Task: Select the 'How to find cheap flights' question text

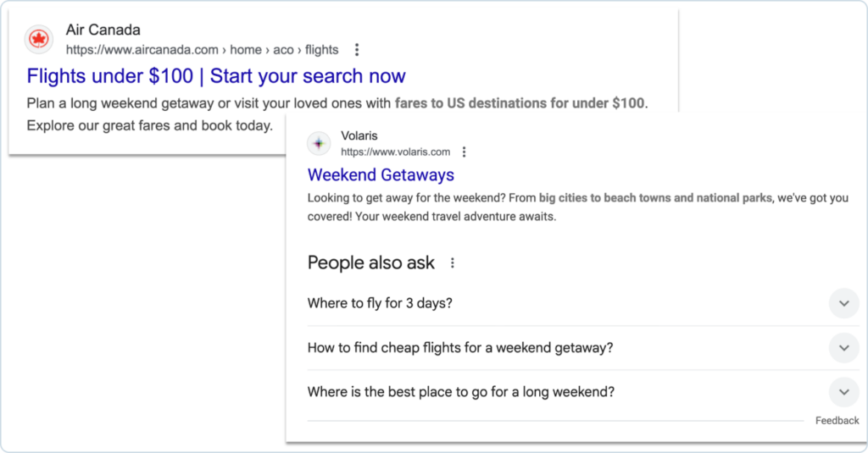Action: pyautogui.click(x=460, y=348)
